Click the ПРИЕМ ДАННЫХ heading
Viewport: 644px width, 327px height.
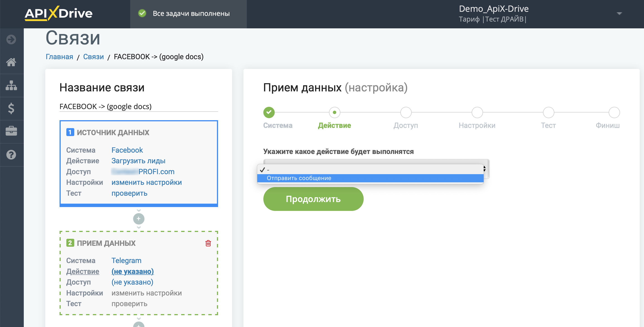click(106, 243)
